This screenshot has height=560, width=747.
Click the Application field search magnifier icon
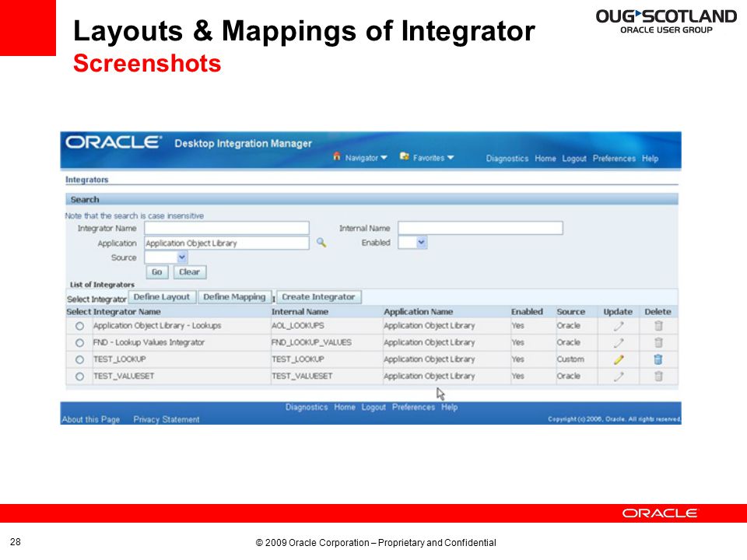click(x=321, y=243)
